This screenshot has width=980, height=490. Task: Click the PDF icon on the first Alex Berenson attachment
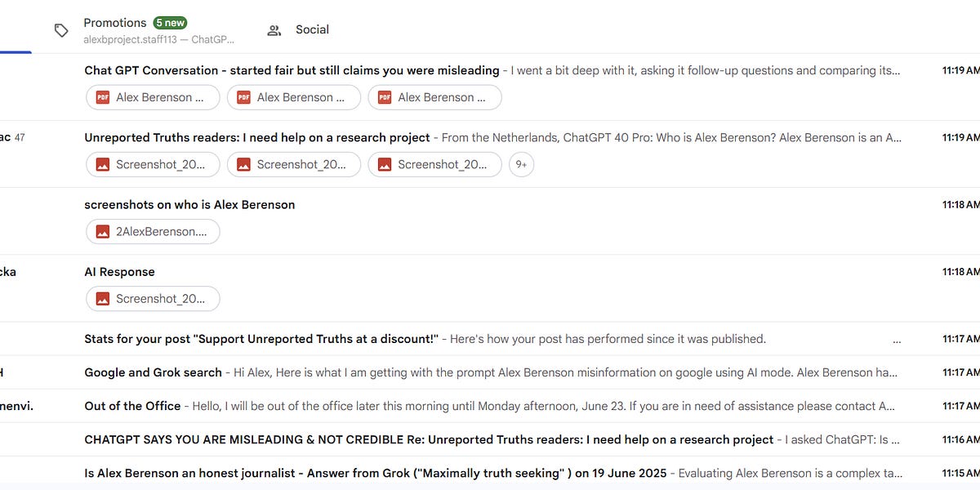[101, 97]
